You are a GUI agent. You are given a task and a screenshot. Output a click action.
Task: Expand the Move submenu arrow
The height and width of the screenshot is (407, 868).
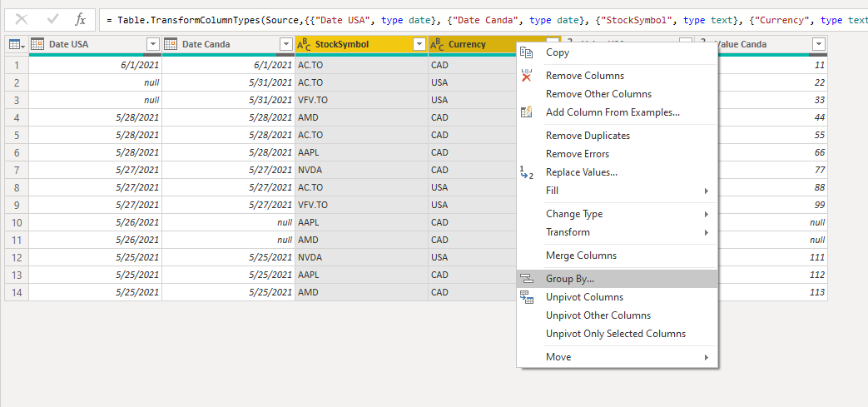707,358
